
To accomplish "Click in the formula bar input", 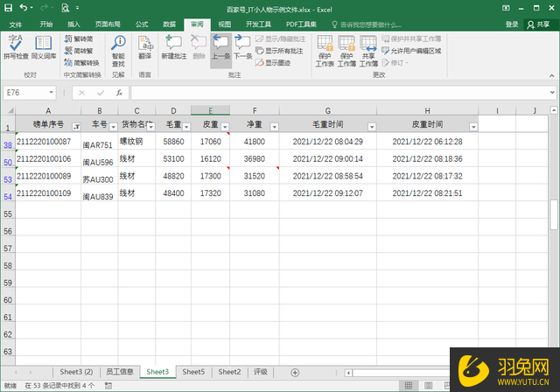I will coord(339,93).
